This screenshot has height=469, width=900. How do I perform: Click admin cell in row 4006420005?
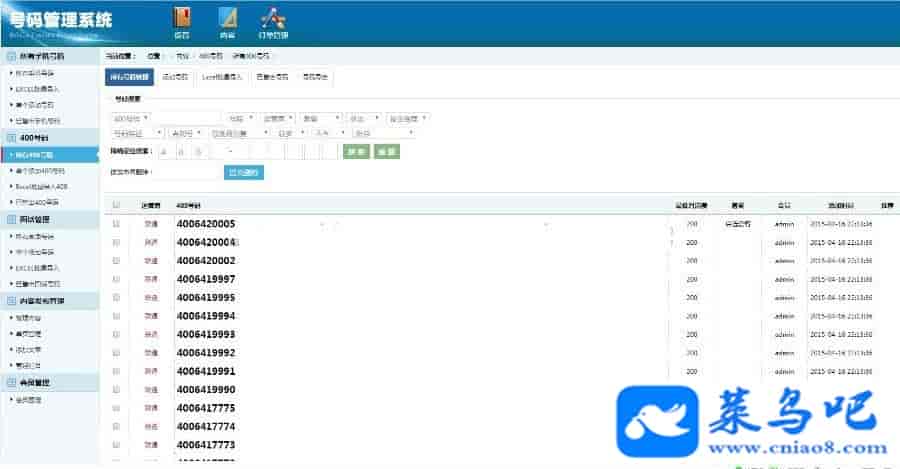click(x=785, y=224)
